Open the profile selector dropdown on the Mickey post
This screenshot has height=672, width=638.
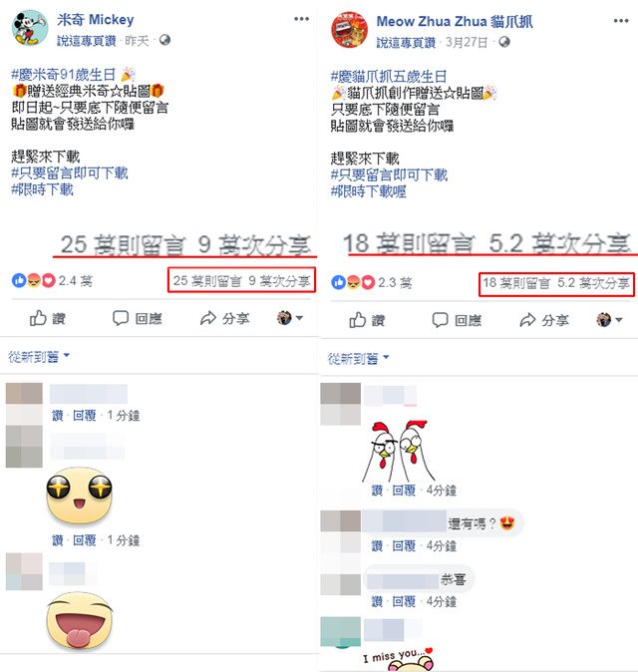click(290, 318)
